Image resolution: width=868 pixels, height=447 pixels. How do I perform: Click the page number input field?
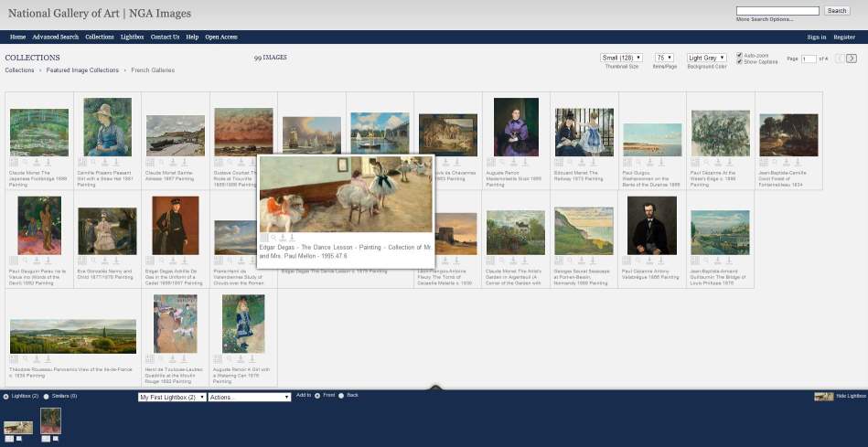click(809, 59)
